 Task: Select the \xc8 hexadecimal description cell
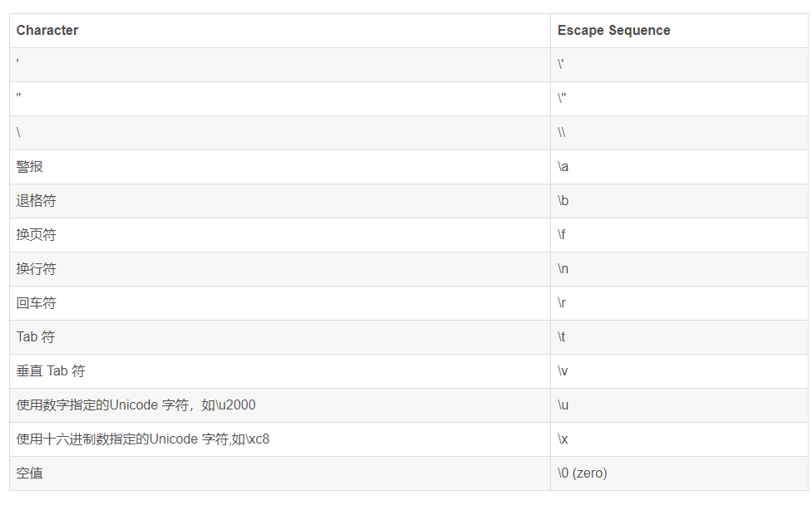coord(279,439)
